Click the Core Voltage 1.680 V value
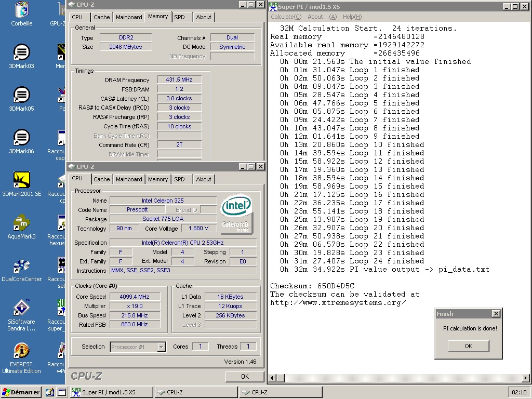532x399 pixels. [198, 229]
